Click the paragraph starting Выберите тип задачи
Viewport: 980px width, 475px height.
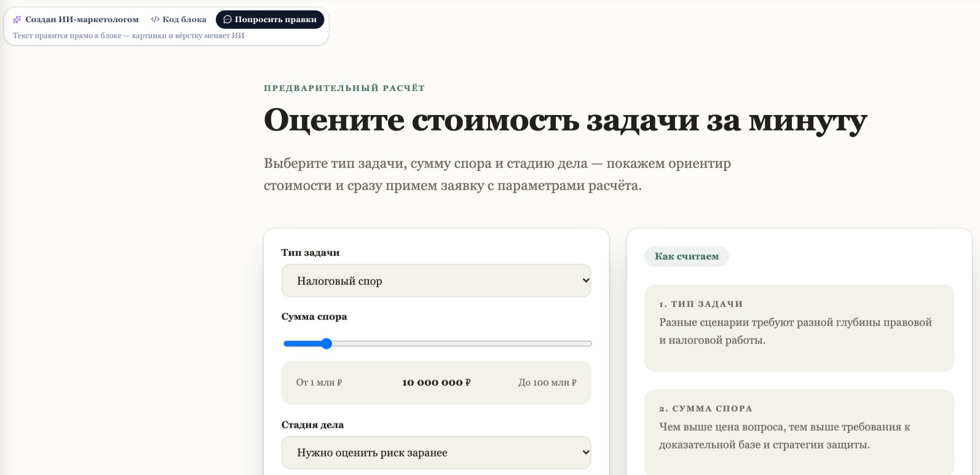497,175
